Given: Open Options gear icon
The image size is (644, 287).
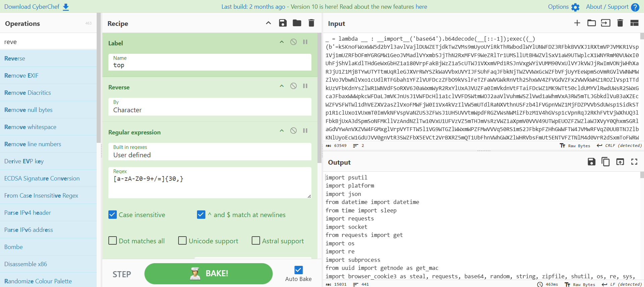Looking at the screenshot, I should (575, 7).
